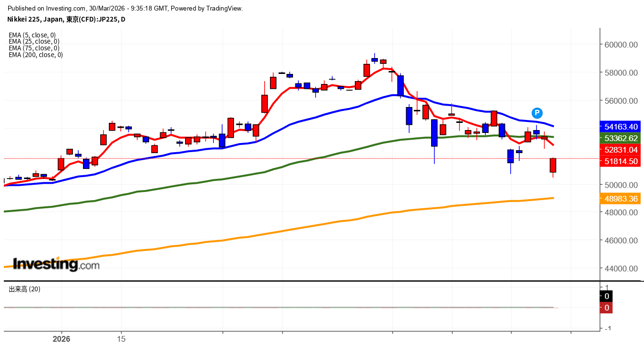Select the EMA (25, close, 0) legend entry
644x347 pixels.
pyautogui.click(x=34, y=42)
